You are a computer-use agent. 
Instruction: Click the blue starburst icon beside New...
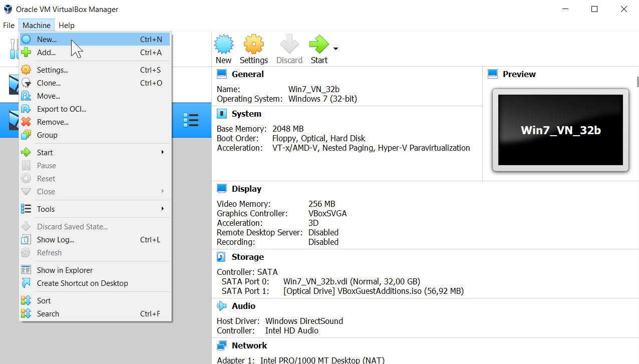pyautogui.click(x=26, y=39)
